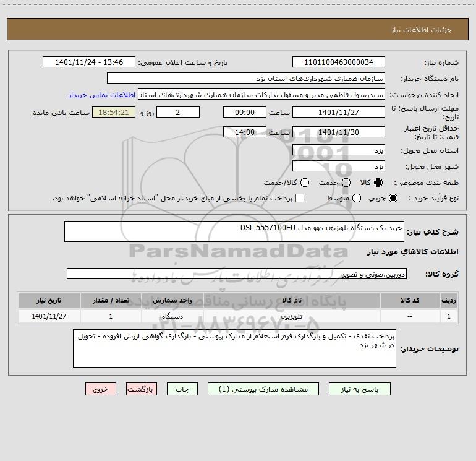Screen dimensions: 476x461
Task: Click the بازگشت back button
Action: [x=142, y=389]
